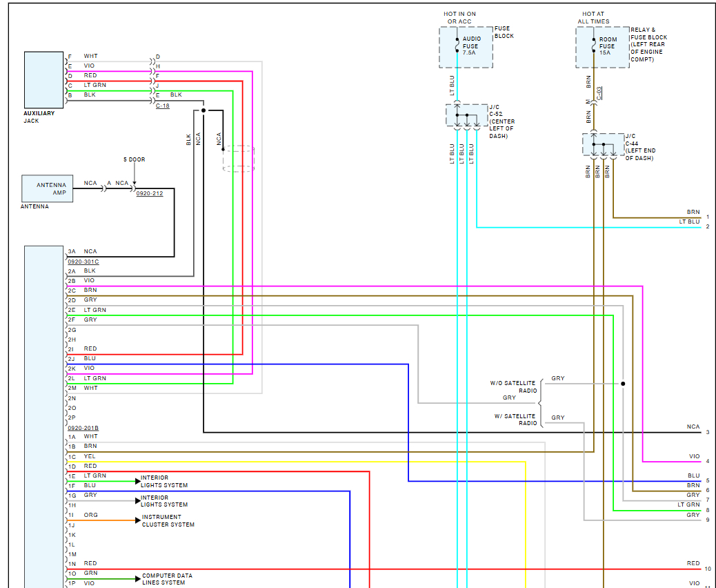Select the Antenna Amp component box

(x=48, y=188)
